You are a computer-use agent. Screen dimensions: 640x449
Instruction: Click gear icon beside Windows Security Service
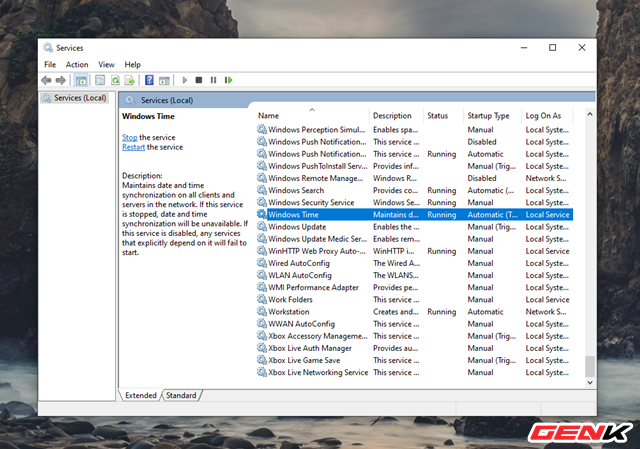pos(262,202)
